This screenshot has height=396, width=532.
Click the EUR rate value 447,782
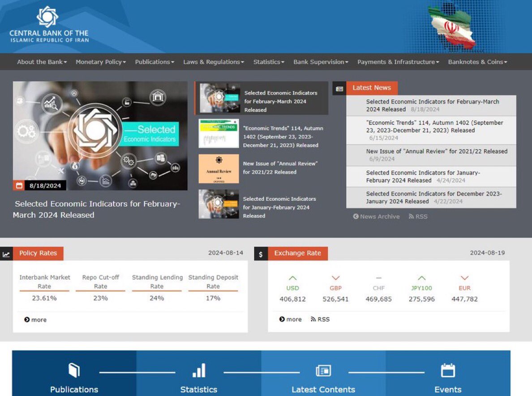pyautogui.click(x=464, y=299)
